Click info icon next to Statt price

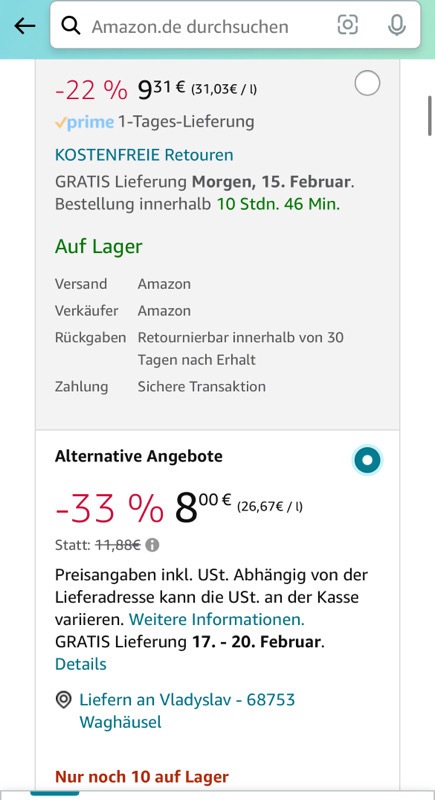coord(152,545)
